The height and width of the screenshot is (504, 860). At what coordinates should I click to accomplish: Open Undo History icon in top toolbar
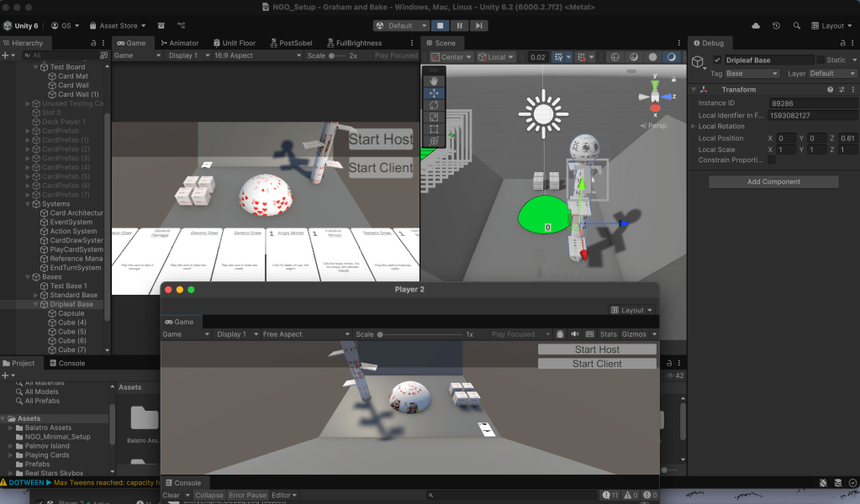point(776,26)
